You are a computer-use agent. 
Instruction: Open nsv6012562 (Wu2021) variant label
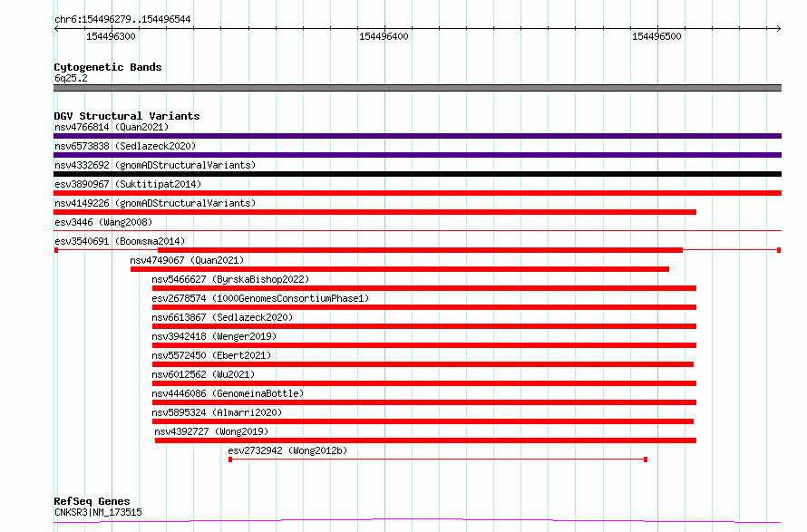(x=203, y=374)
